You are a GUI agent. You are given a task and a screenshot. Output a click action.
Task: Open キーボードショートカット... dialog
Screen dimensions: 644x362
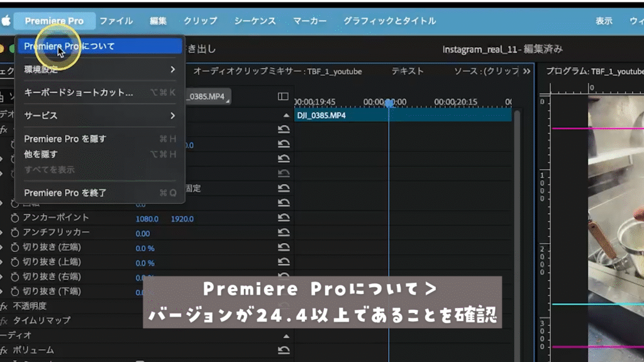point(100,92)
